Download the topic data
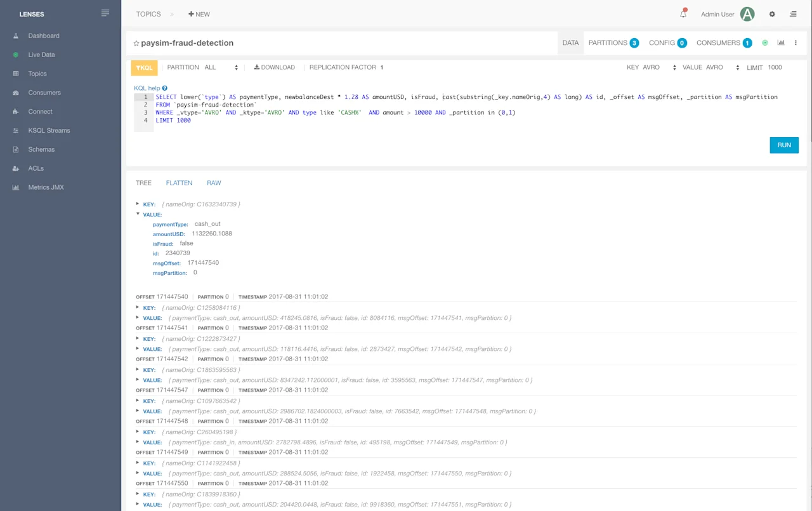The height and width of the screenshot is (511, 812). tap(275, 67)
